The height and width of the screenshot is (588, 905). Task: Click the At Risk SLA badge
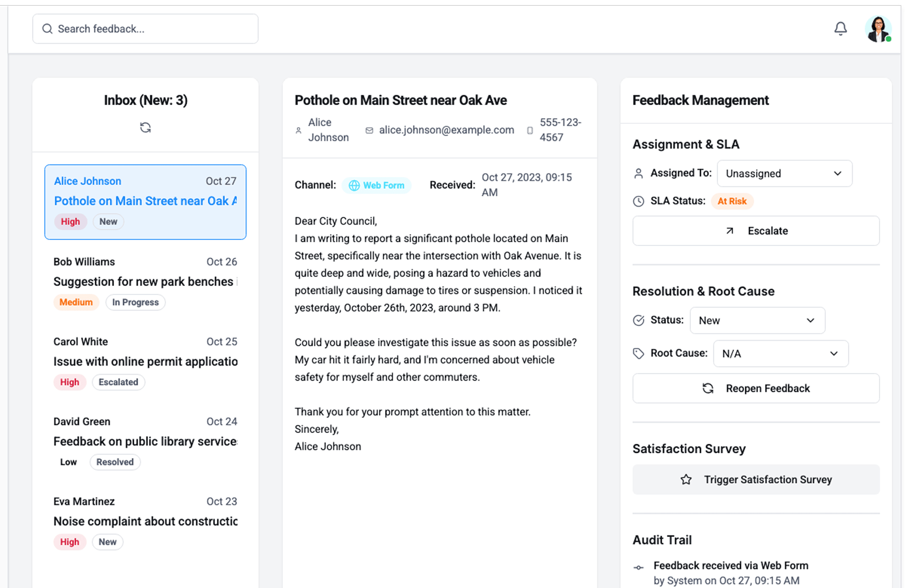(x=732, y=201)
